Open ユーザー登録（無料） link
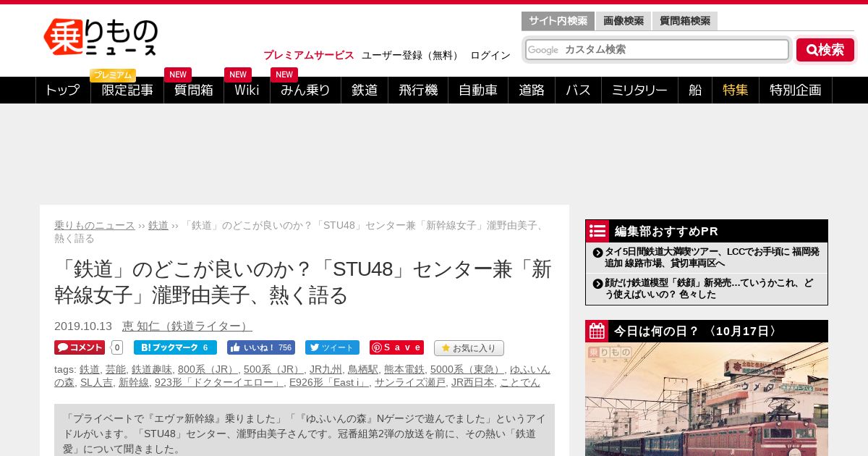Screen dimensions: 868x456 pos(411,55)
